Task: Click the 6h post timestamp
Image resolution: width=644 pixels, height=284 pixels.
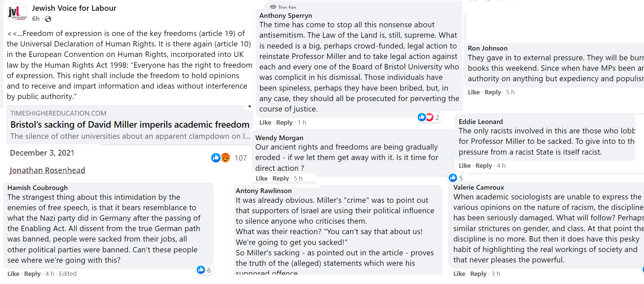Action: tap(36, 19)
